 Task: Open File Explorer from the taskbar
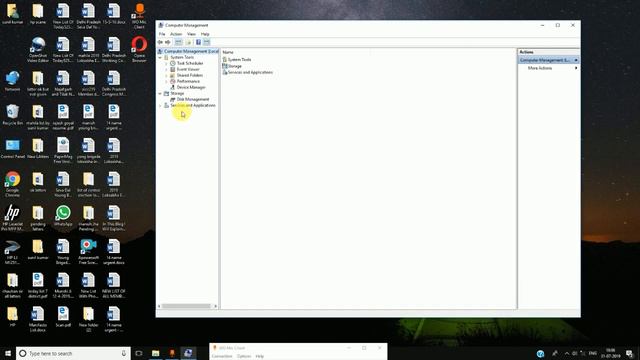click(156, 353)
